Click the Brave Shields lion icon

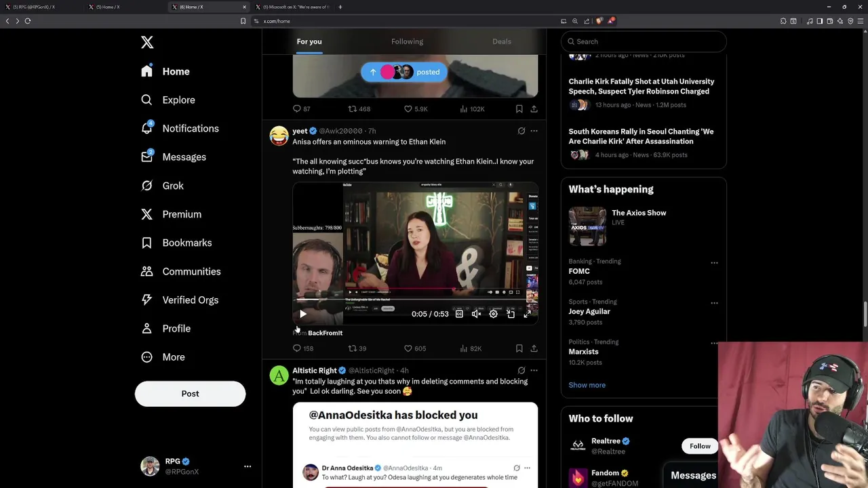599,21
